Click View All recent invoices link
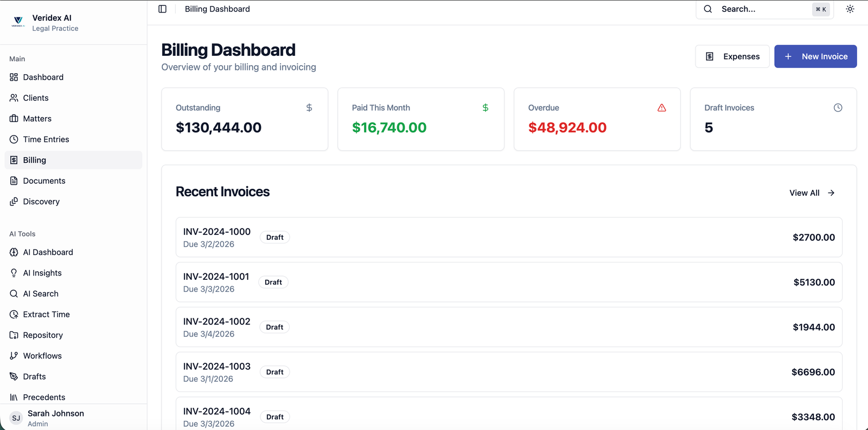This screenshot has width=868, height=430. (812, 193)
